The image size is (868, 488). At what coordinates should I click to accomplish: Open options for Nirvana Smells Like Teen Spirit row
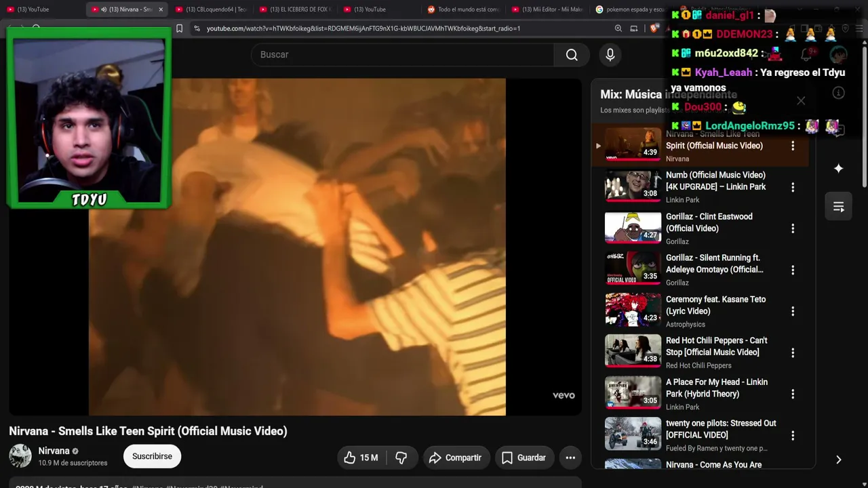[x=793, y=146]
